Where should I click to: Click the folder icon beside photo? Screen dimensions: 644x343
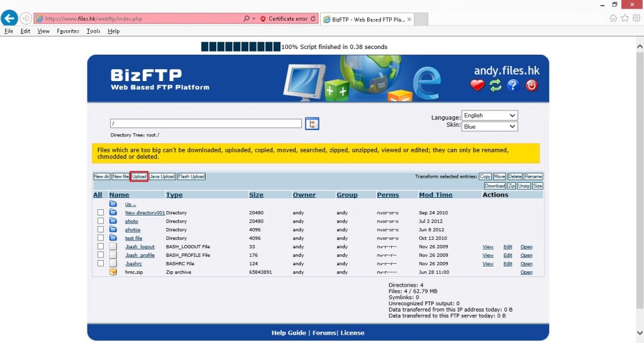point(113,220)
